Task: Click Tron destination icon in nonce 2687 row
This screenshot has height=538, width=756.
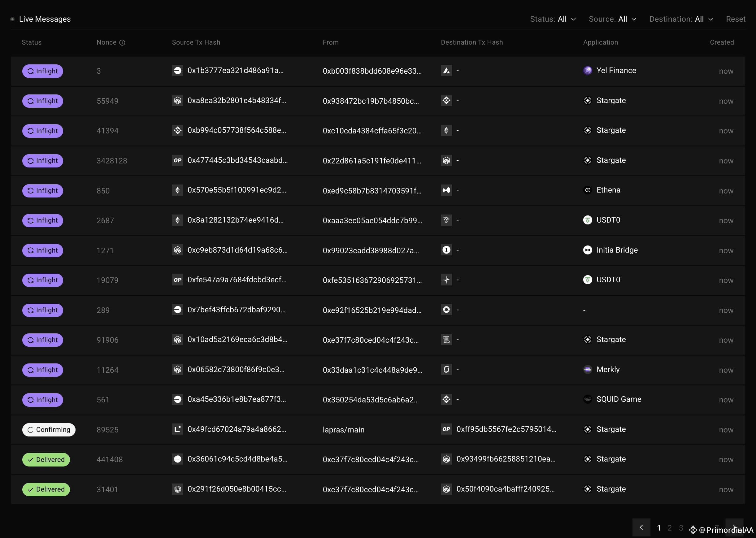Action: point(446,220)
